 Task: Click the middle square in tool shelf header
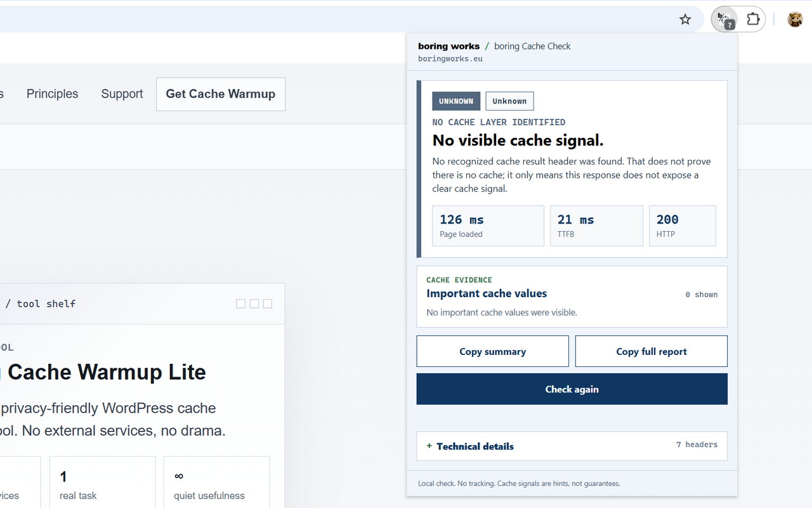tap(254, 304)
